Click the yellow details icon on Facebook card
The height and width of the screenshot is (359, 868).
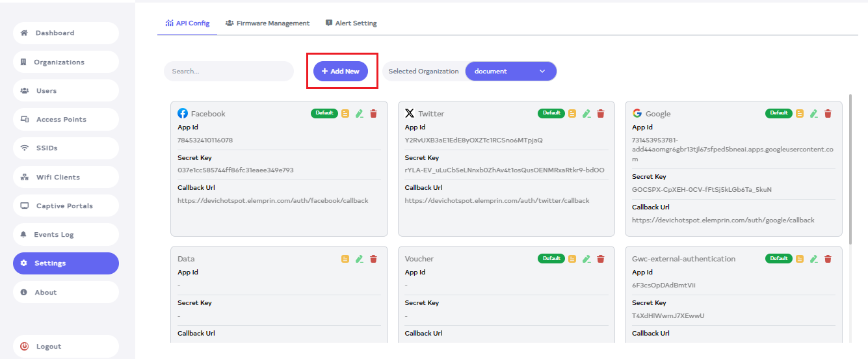tap(345, 114)
